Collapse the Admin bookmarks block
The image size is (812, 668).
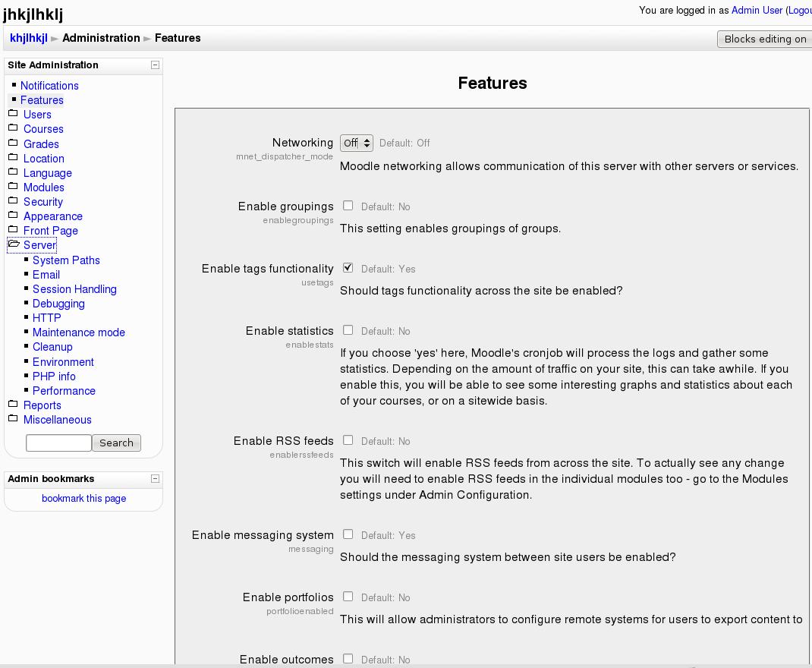(x=155, y=478)
